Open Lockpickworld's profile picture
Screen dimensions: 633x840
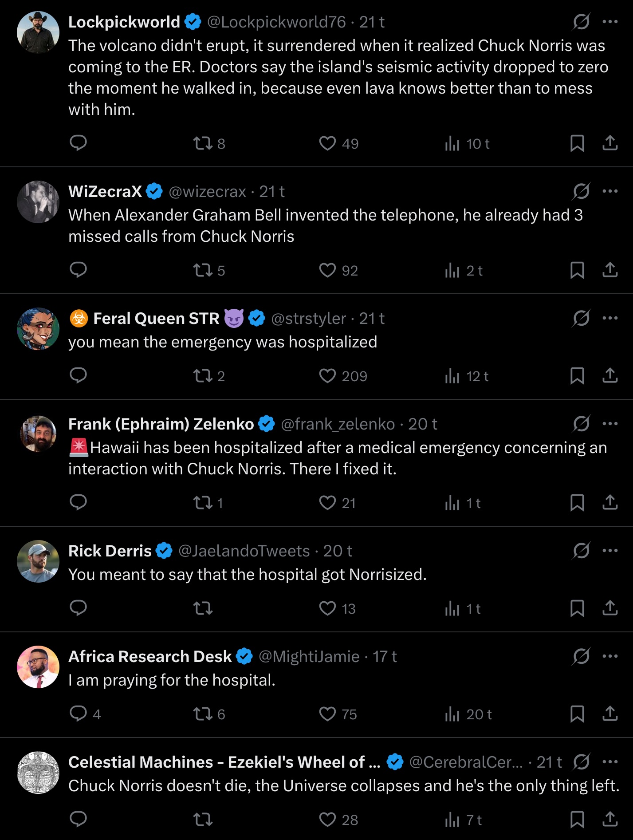pos(38,32)
